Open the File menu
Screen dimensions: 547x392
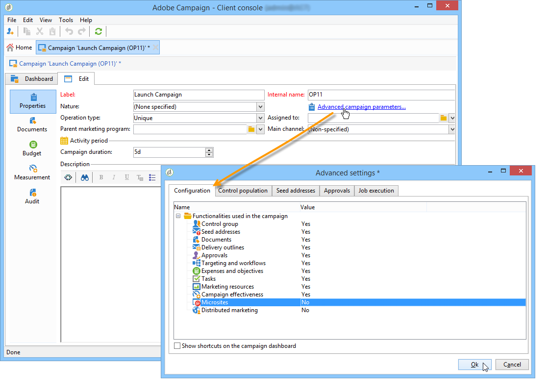click(x=12, y=20)
